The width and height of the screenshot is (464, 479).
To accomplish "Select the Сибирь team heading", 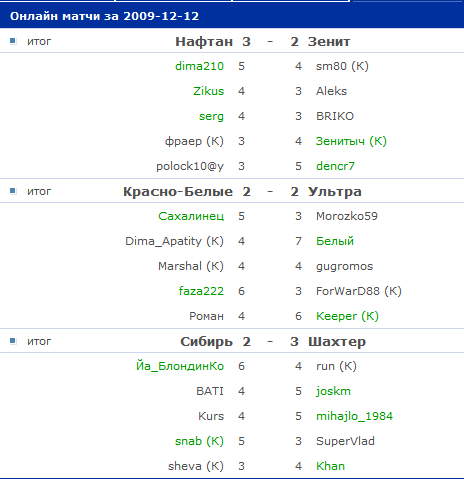I will tap(206, 342).
